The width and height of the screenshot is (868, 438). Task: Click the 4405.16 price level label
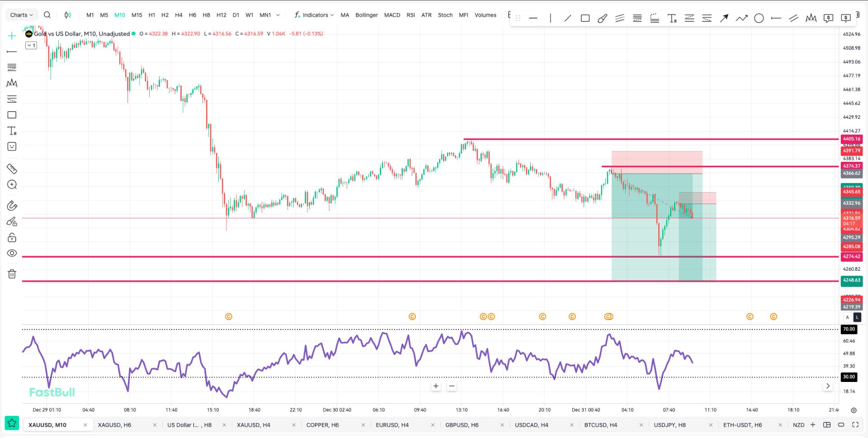pyautogui.click(x=851, y=139)
